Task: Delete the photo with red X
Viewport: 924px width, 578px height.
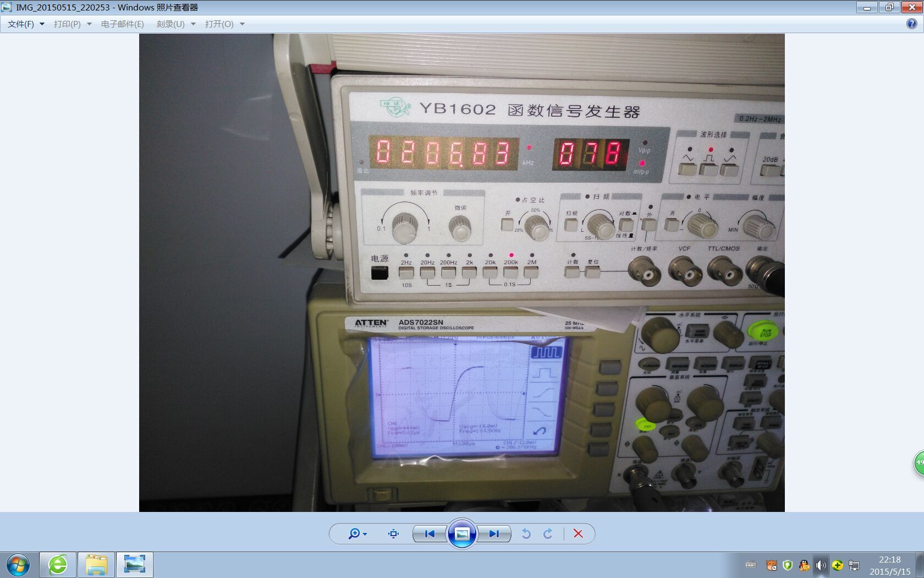Action: tap(578, 533)
